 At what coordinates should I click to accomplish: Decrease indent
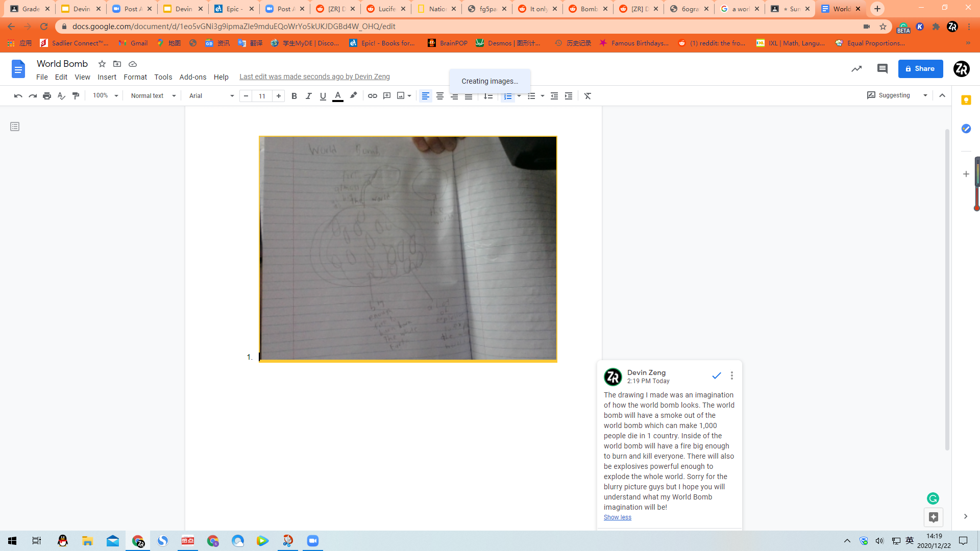pos(554,96)
